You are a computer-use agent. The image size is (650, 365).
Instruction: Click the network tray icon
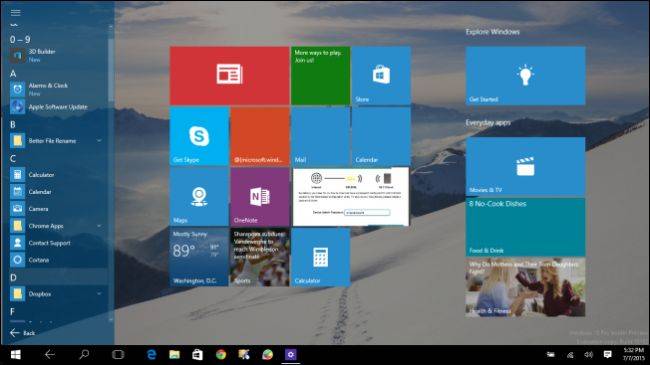[x=570, y=355]
